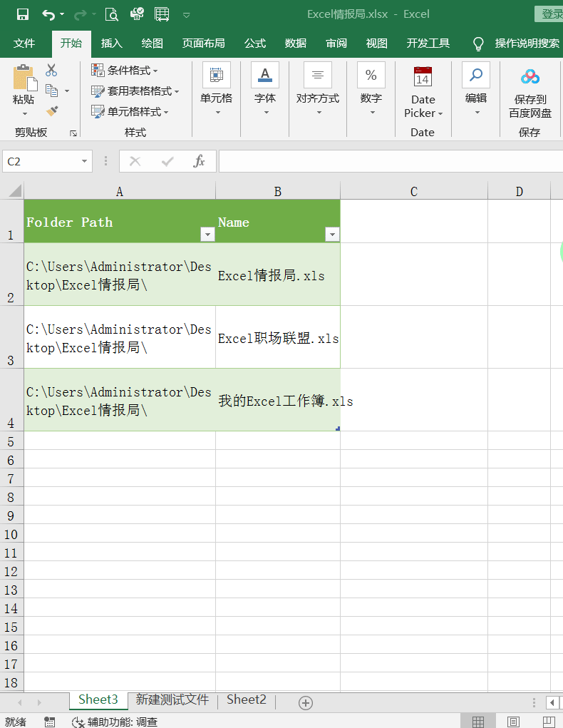Click inside the formula bar input
Viewport: 563px width, 728px height.
391,162
